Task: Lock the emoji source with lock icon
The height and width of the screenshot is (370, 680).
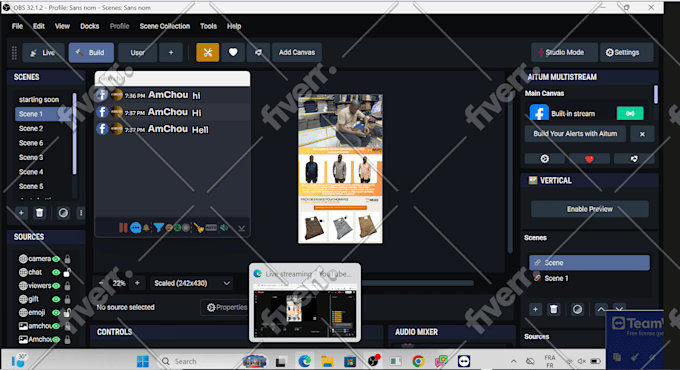Action: (x=67, y=313)
